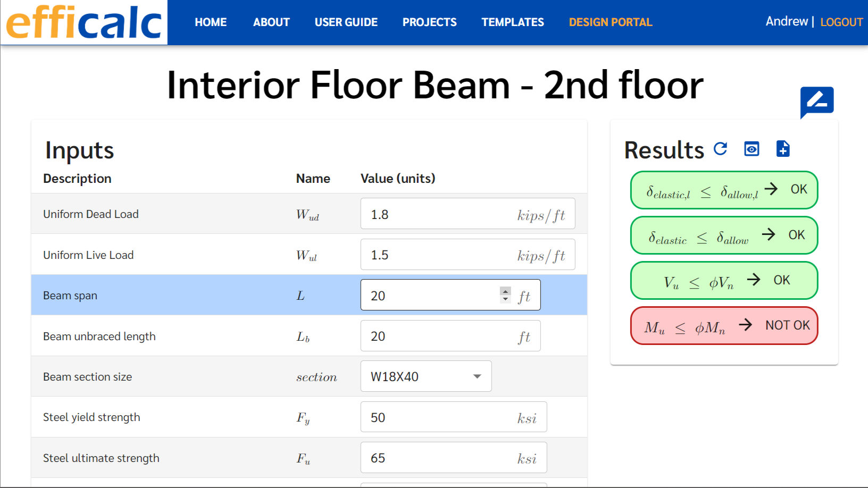868x488 pixels.
Task: Go to the Home page
Action: tap(211, 22)
